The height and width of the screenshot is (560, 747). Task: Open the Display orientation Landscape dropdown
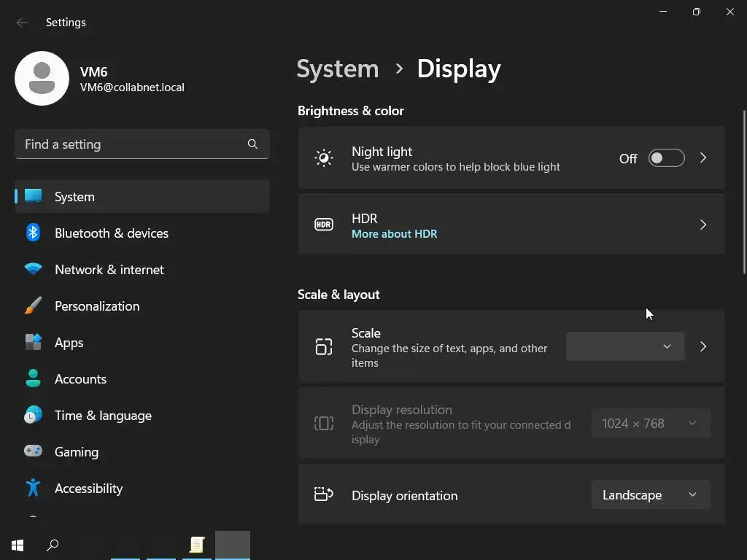[650, 495]
